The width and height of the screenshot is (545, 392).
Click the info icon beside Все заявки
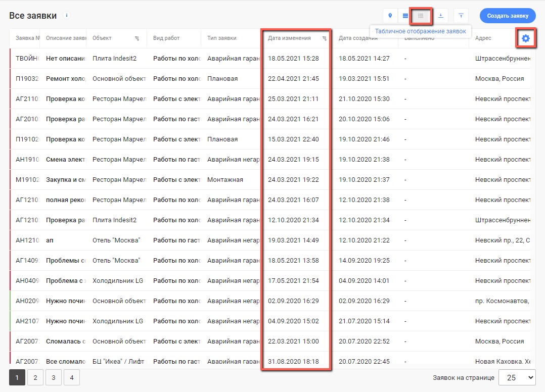(67, 15)
